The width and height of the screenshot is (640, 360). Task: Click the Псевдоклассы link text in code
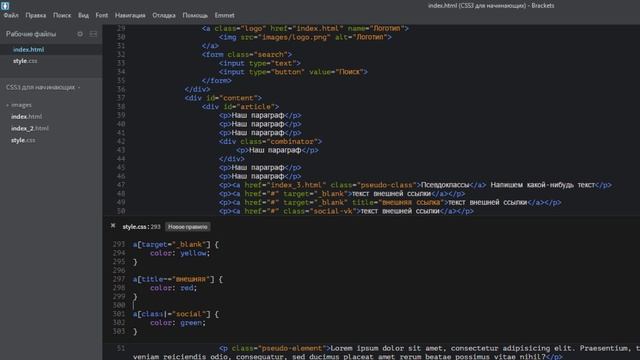pos(445,185)
